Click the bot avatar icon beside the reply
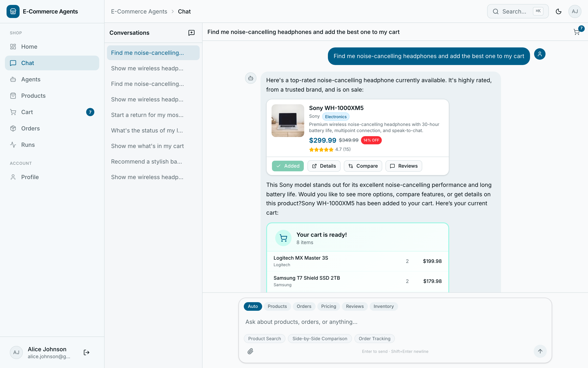Screen dimensions: 588x368 (x=251, y=78)
